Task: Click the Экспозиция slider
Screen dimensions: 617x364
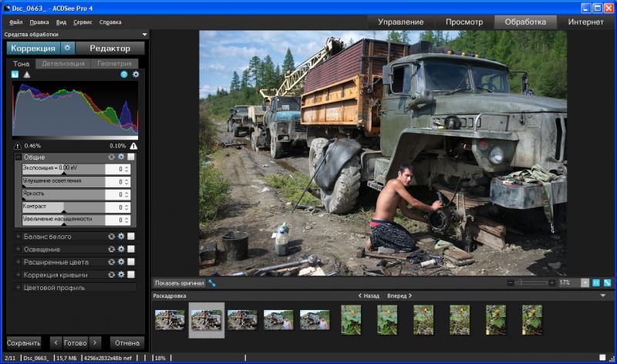Action: [64, 169]
